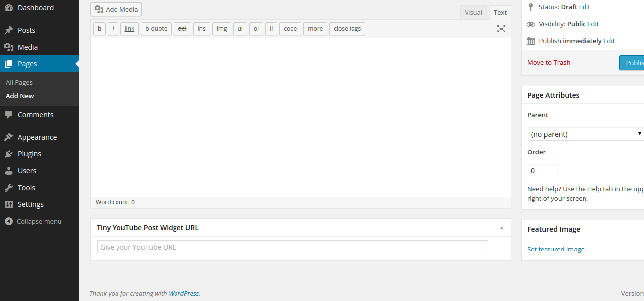Insert a hyperlink with link button
The width and height of the screenshot is (644, 301).
pyautogui.click(x=129, y=29)
